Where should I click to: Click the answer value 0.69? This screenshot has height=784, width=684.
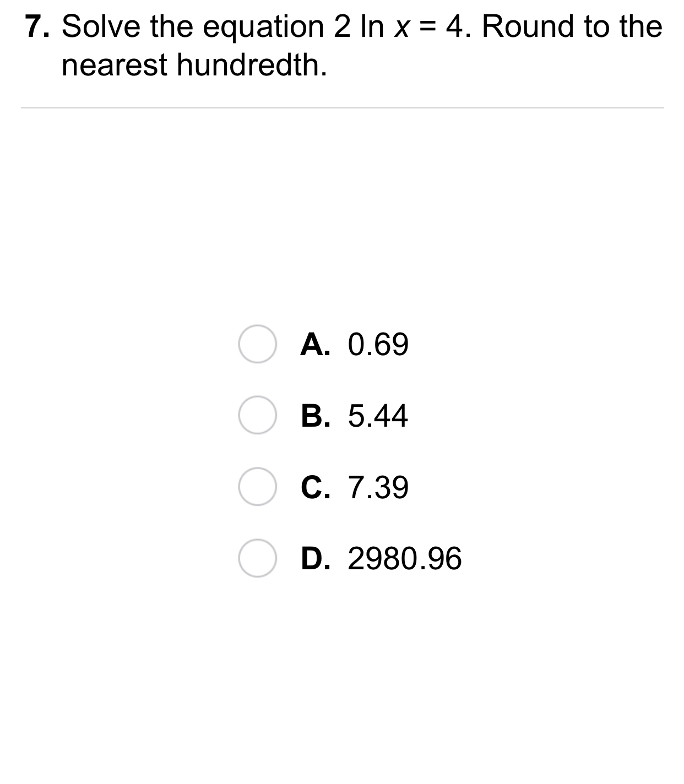click(x=378, y=345)
